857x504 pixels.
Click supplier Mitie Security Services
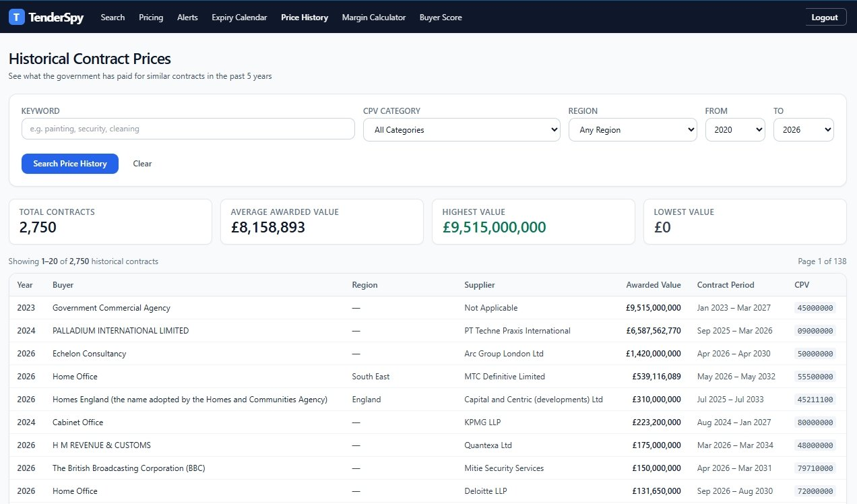[x=504, y=468]
